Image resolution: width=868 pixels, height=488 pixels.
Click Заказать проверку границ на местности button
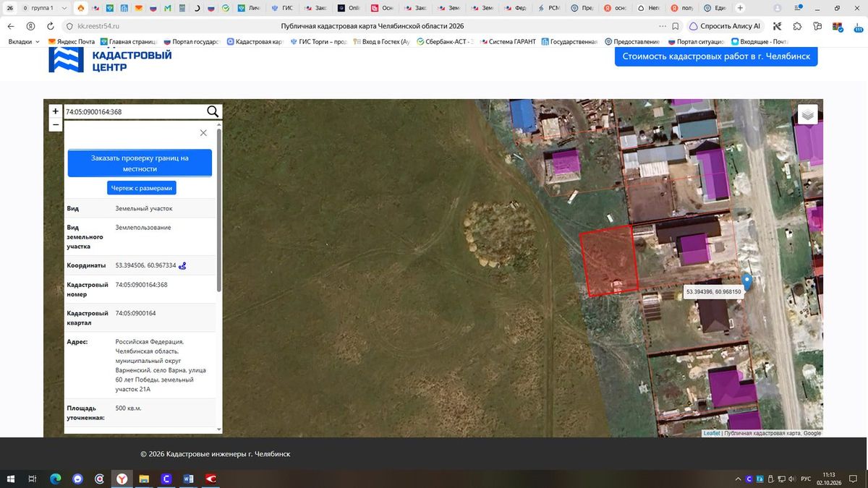click(140, 163)
